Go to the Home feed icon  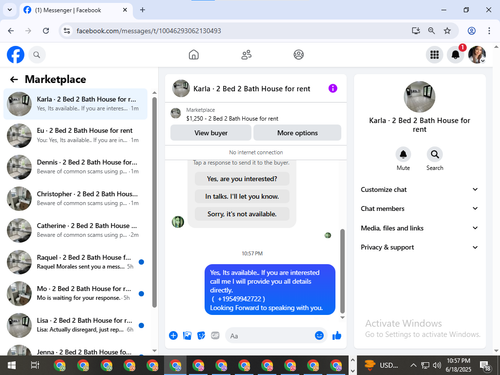tap(194, 55)
